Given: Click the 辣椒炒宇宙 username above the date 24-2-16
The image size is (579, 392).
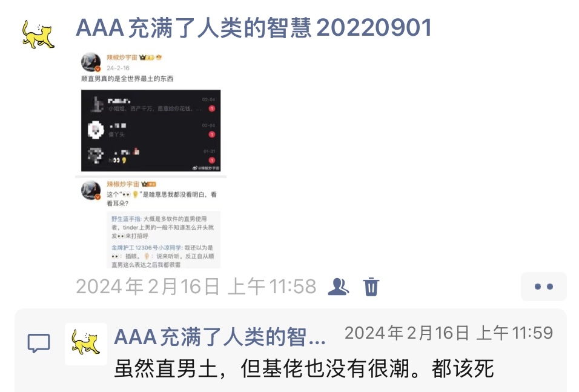Looking at the screenshot, I should (122, 58).
